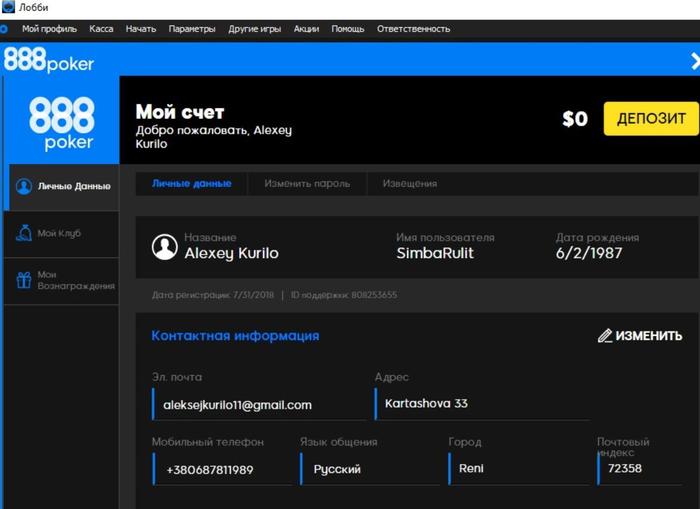
Task: Click the name Alexey Kurilo
Action: click(x=231, y=253)
